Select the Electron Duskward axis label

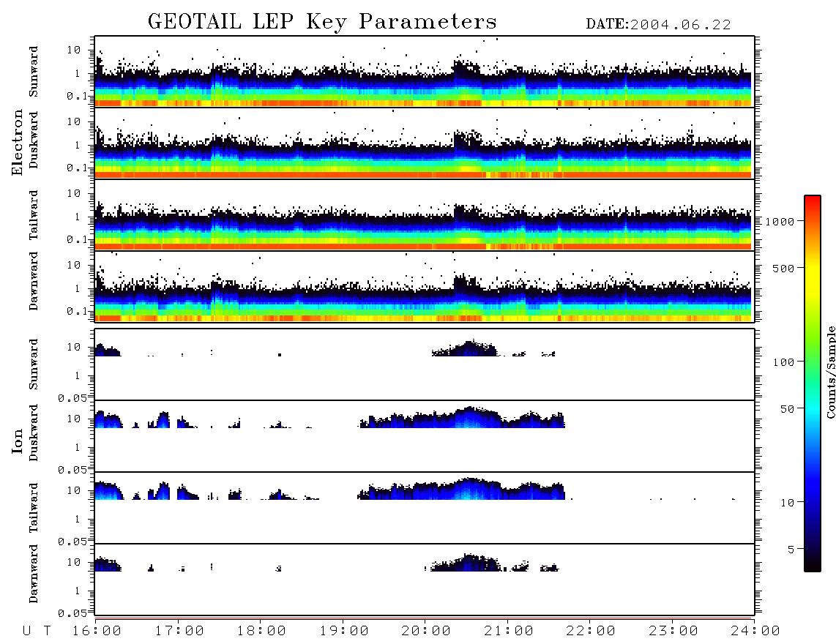[x=34, y=140]
